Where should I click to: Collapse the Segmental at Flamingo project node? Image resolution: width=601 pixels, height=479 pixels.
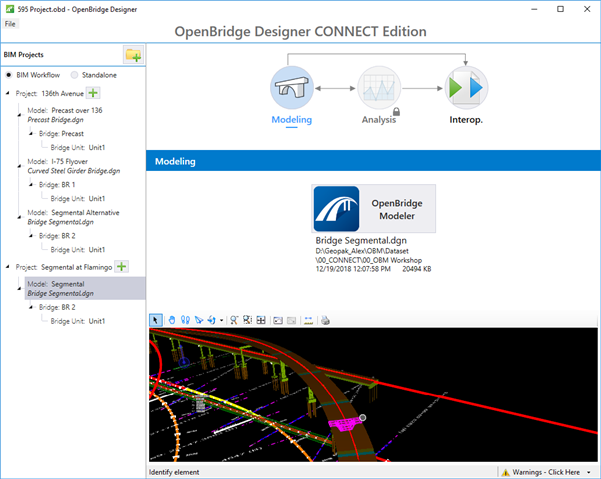point(7,267)
